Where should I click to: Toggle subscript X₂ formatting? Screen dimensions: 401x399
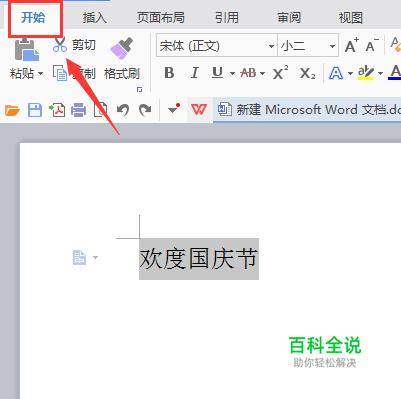point(307,73)
